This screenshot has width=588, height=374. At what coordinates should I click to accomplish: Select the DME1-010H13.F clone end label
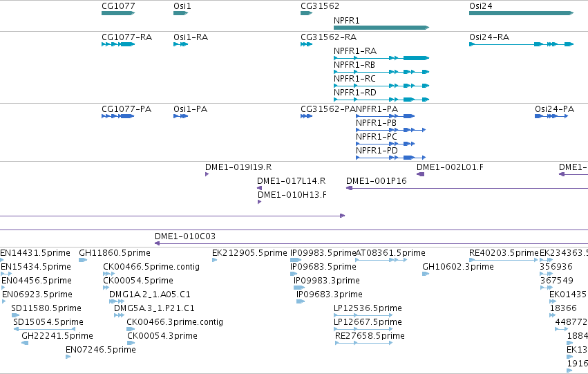(x=292, y=195)
